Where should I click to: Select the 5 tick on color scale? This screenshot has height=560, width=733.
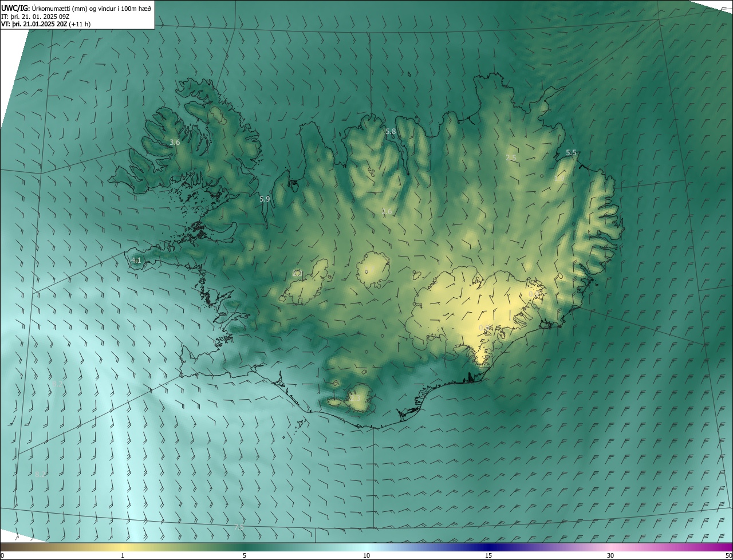tap(245, 555)
